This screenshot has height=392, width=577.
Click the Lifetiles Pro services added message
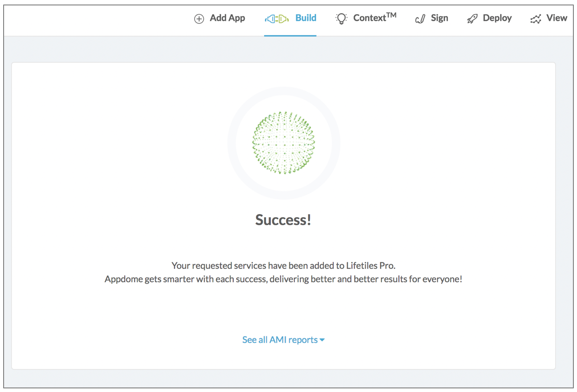284,265
